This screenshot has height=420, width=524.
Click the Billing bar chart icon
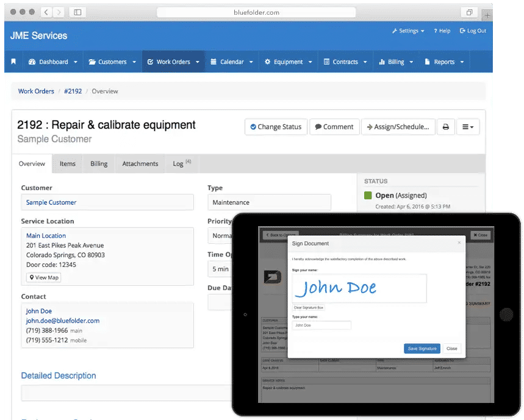coord(382,62)
